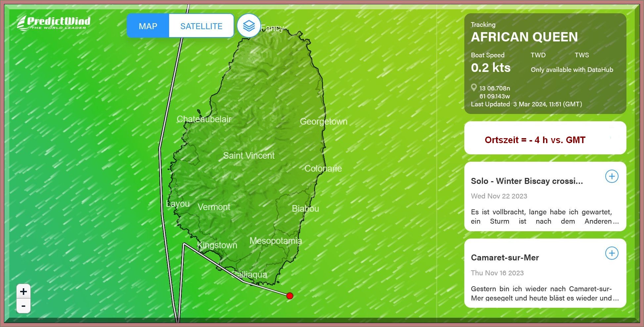Click the location pin icon beside coordinates
Viewport: 644px width, 327px height.
tap(474, 87)
